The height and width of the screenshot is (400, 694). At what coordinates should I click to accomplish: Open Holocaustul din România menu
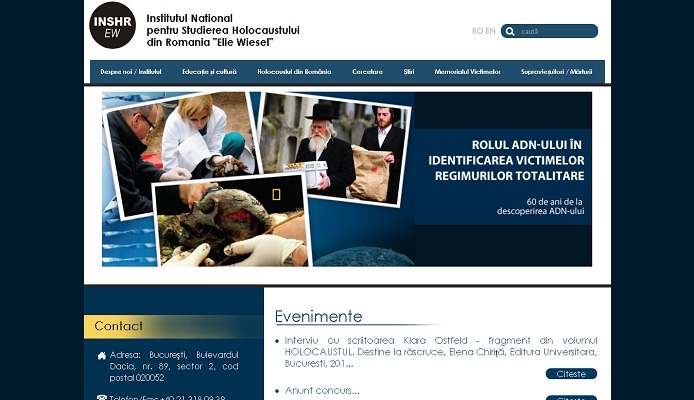[x=294, y=72]
